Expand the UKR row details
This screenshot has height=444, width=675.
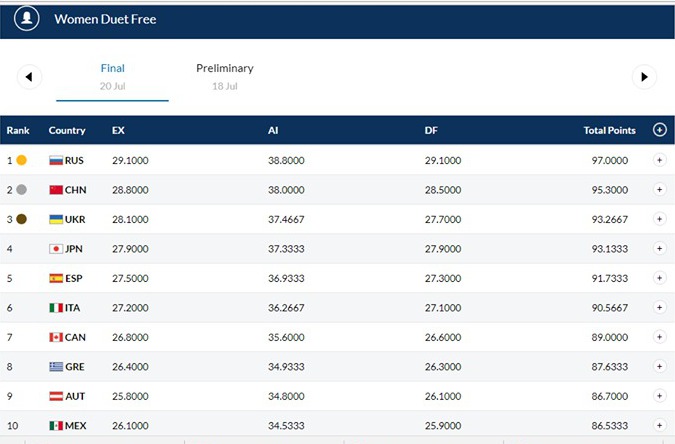(659, 219)
